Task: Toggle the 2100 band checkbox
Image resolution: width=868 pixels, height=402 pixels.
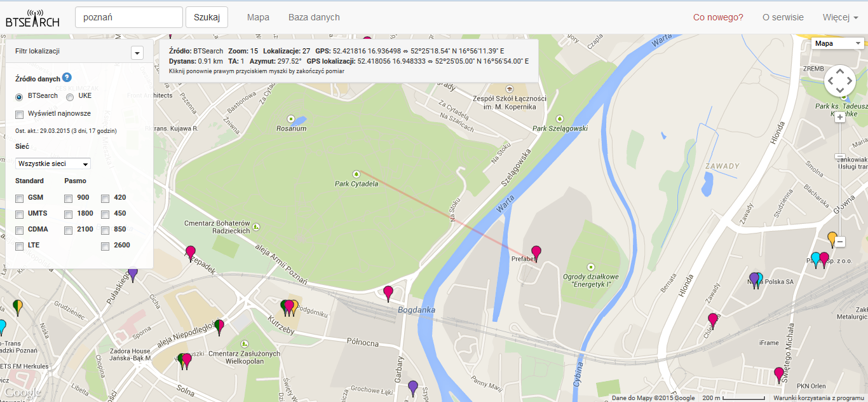Action: [x=68, y=230]
